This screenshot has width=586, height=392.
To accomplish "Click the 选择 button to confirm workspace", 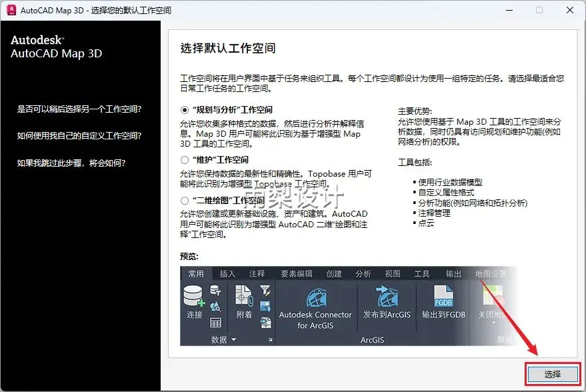I will pyautogui.click(x=553, y=374).
